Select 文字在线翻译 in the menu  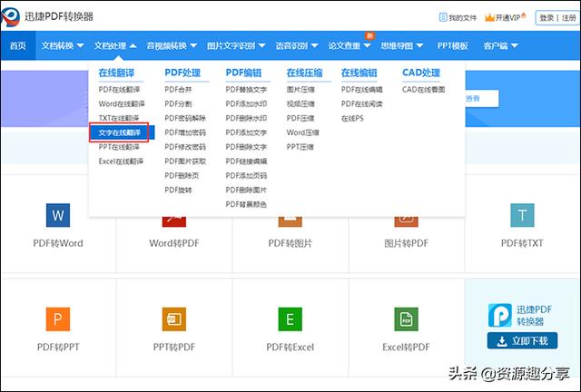[x=119, y=132]
